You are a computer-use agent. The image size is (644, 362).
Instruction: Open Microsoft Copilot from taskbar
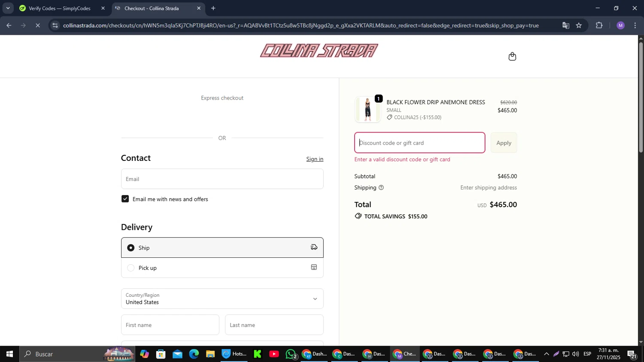(144, 354)
